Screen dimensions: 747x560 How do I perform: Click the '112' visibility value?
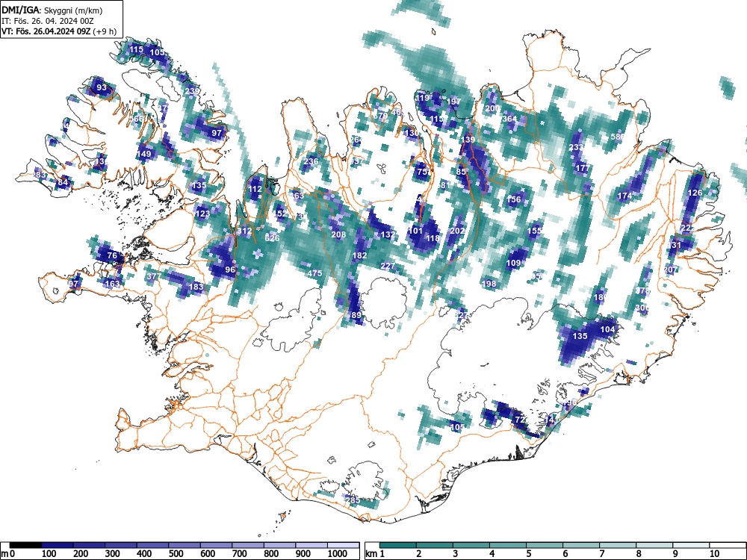[255, 189]
